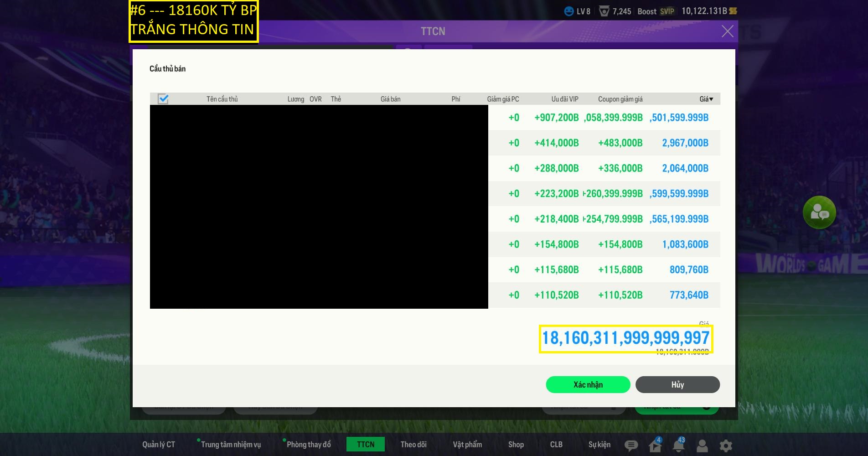Click the OVR column header
Screen dimensions: 868x456
[x=315, y=99]
